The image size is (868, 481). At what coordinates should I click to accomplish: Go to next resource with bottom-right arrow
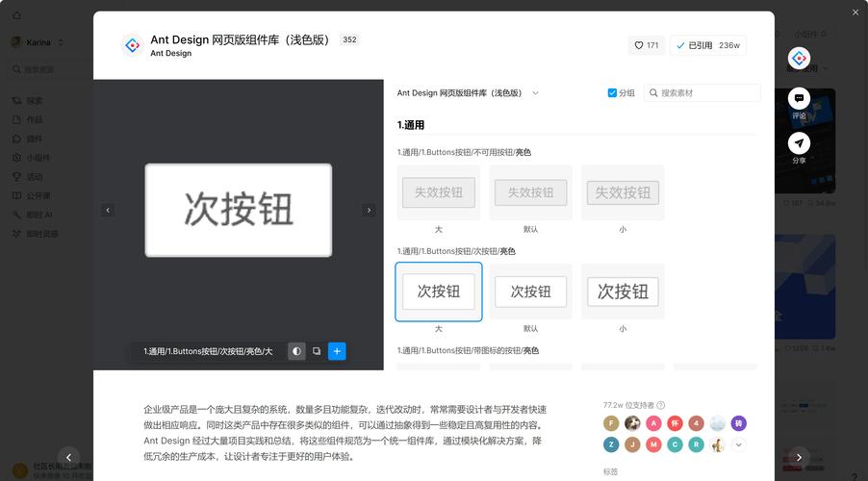coord(799,457)
